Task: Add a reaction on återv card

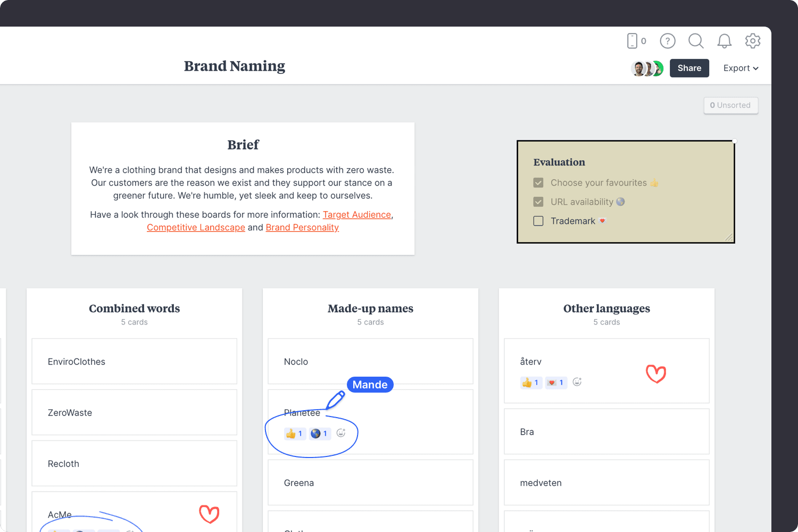Action: click(x=577, y=382)
